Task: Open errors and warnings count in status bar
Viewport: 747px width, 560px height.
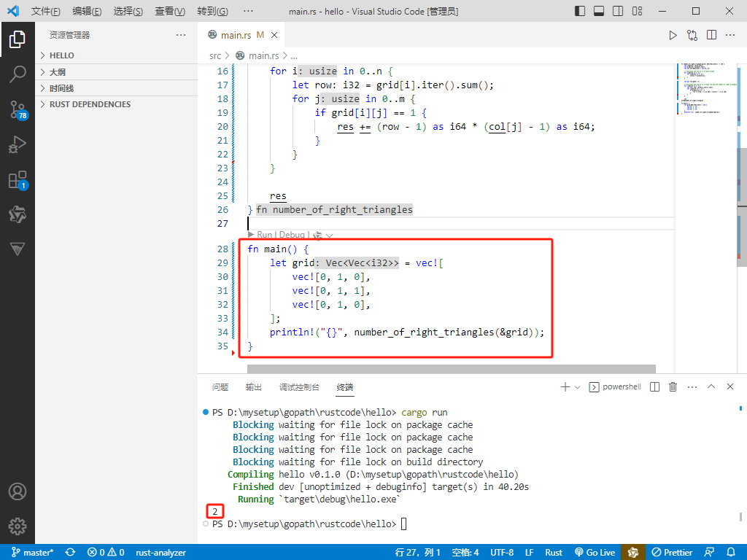Action: pos(106,553)
